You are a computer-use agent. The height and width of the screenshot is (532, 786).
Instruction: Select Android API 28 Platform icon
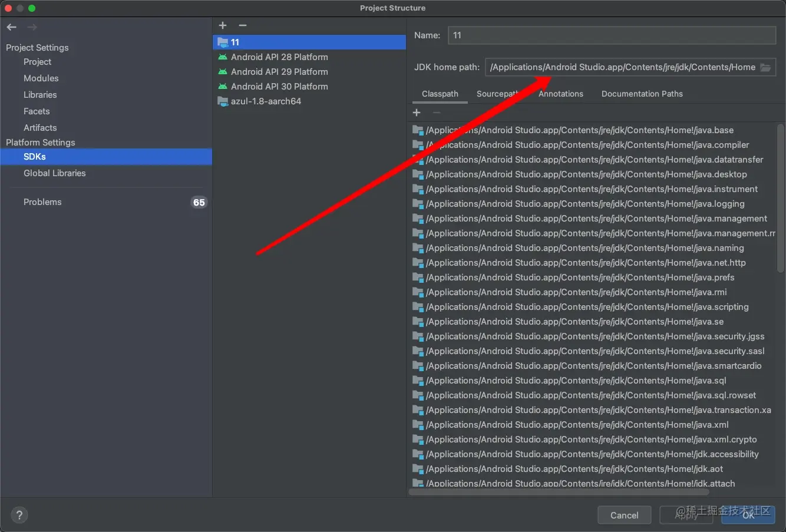[223, 57]
